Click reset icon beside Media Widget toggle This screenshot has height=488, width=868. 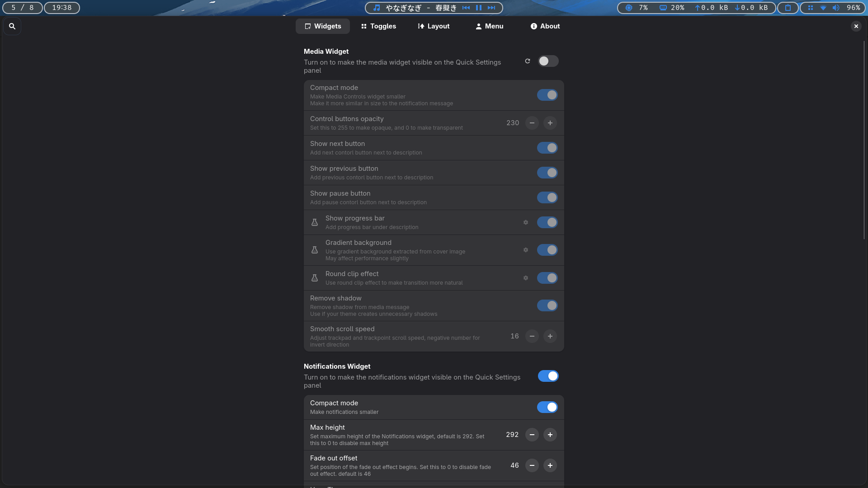pyautogui.click(x=527, y=61)
